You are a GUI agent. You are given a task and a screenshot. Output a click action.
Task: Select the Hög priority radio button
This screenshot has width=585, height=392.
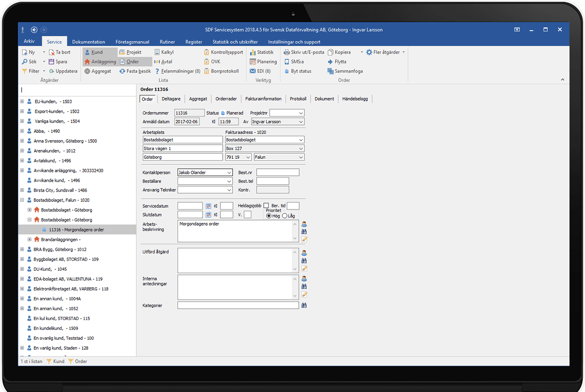269,216
